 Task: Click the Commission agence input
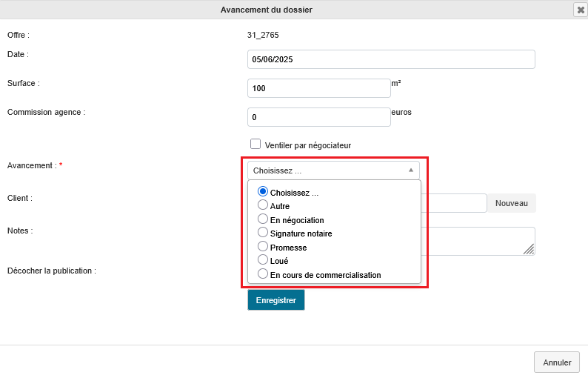click(x=318, y=117)
